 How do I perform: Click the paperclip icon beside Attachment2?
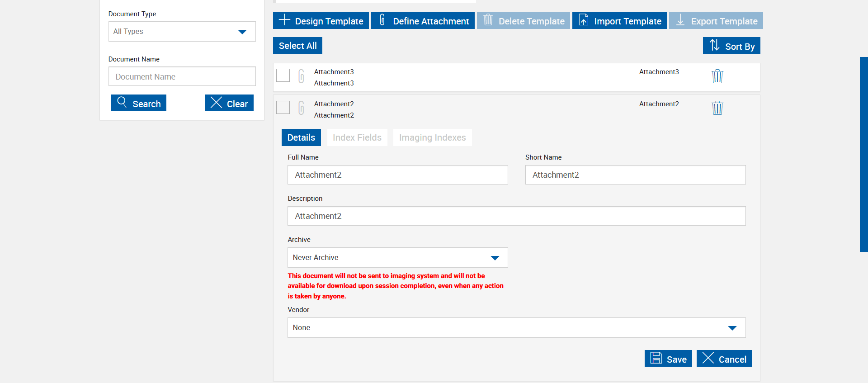tap(301, 108)
